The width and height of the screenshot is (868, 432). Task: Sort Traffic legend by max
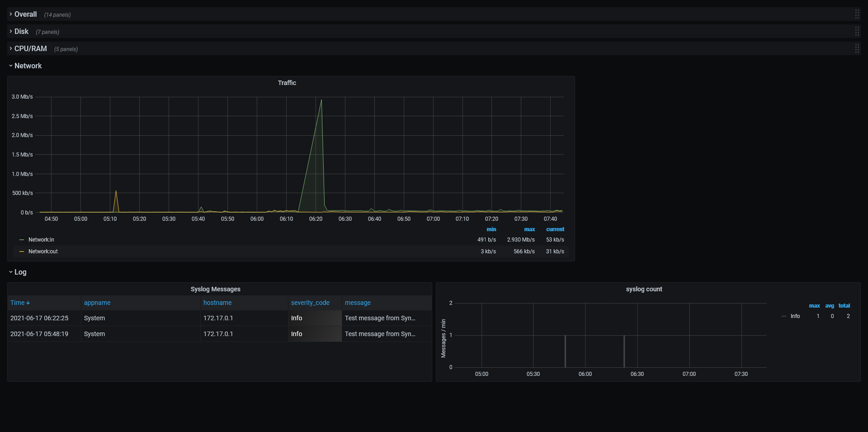click(x=529, y=229)
